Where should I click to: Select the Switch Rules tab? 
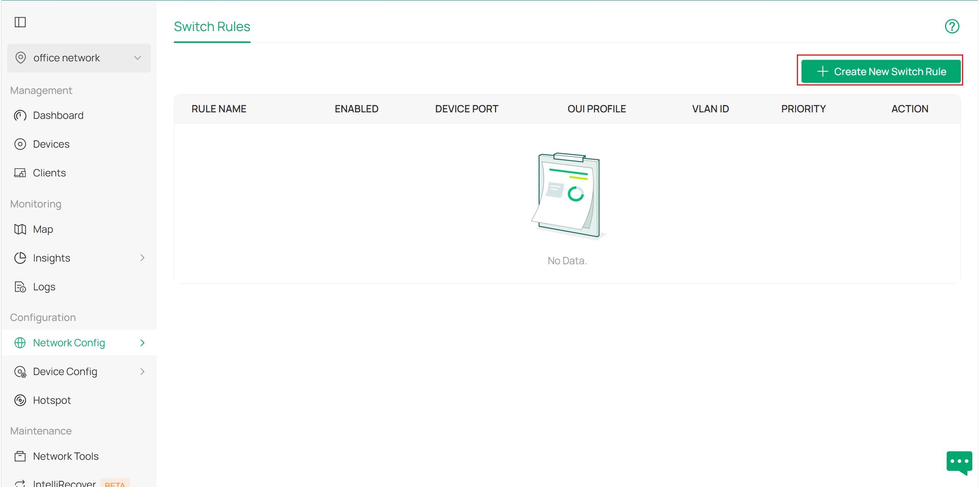tap(212, 27)
